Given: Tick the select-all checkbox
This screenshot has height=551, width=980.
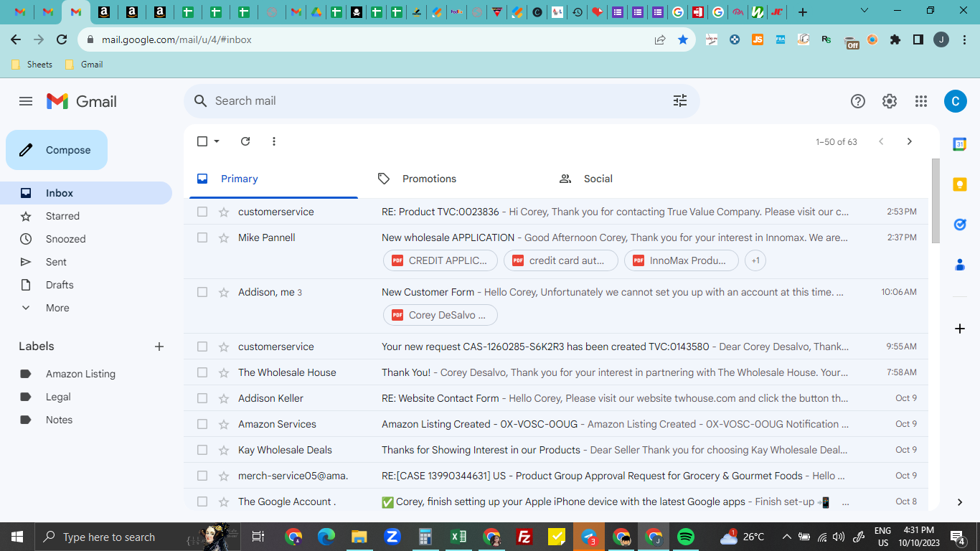Looking at the screenshot, I should pyautogui.click(x=202, y=141).
